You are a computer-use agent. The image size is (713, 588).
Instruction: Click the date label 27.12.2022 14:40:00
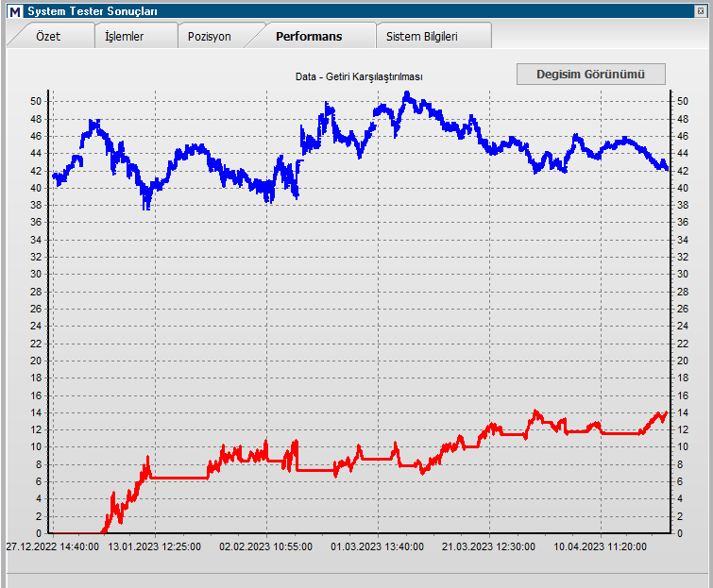click(x=52, y=546)
